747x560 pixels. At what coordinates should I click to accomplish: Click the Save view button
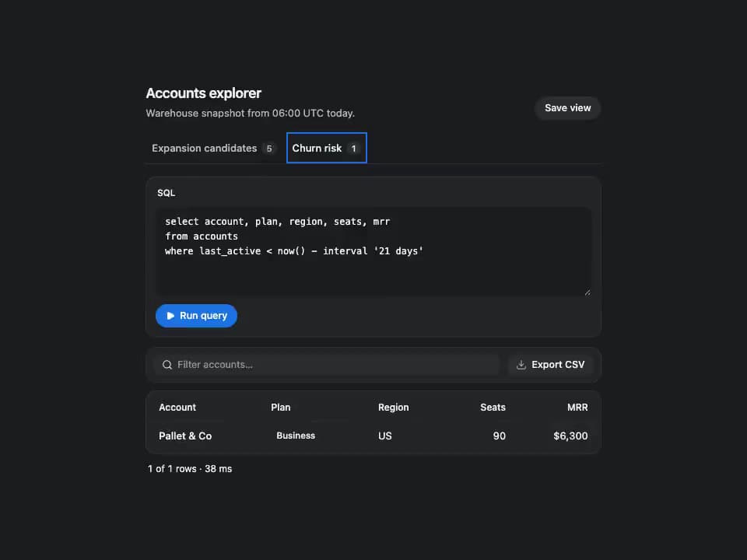click(567, 108)
